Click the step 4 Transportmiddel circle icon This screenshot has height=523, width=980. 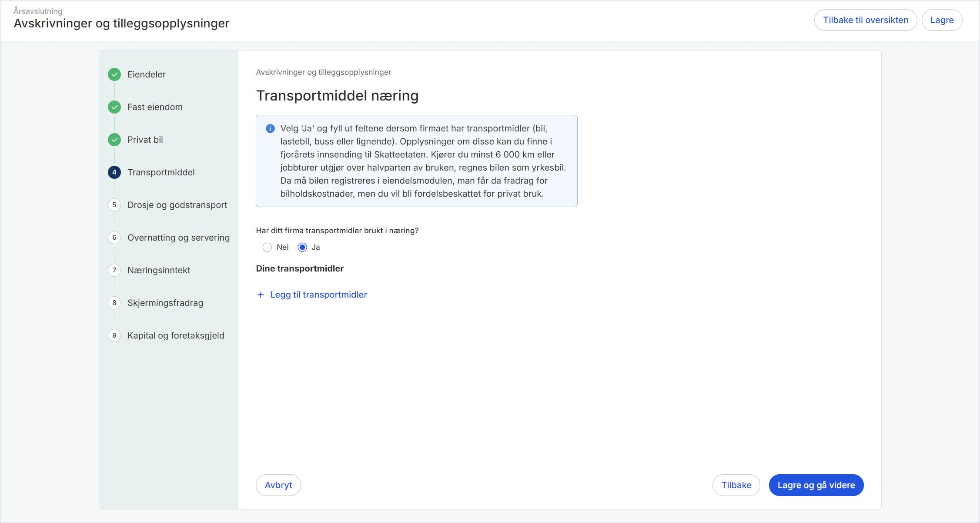[x=114, y=172]
